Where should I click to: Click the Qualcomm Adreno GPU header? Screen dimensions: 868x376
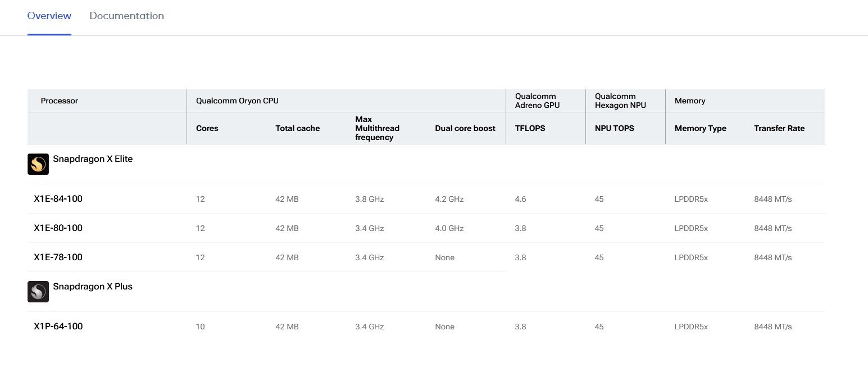pyautogui.click(x=538, y=101)
